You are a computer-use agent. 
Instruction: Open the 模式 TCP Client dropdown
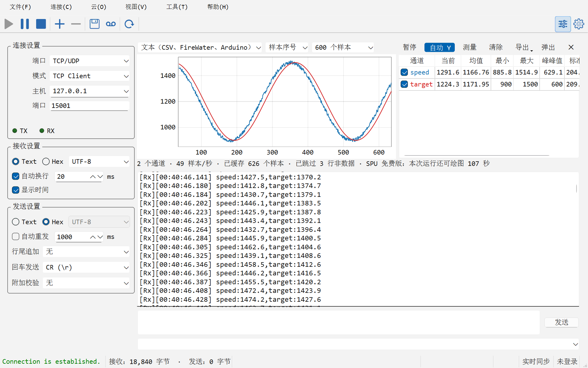90,76
